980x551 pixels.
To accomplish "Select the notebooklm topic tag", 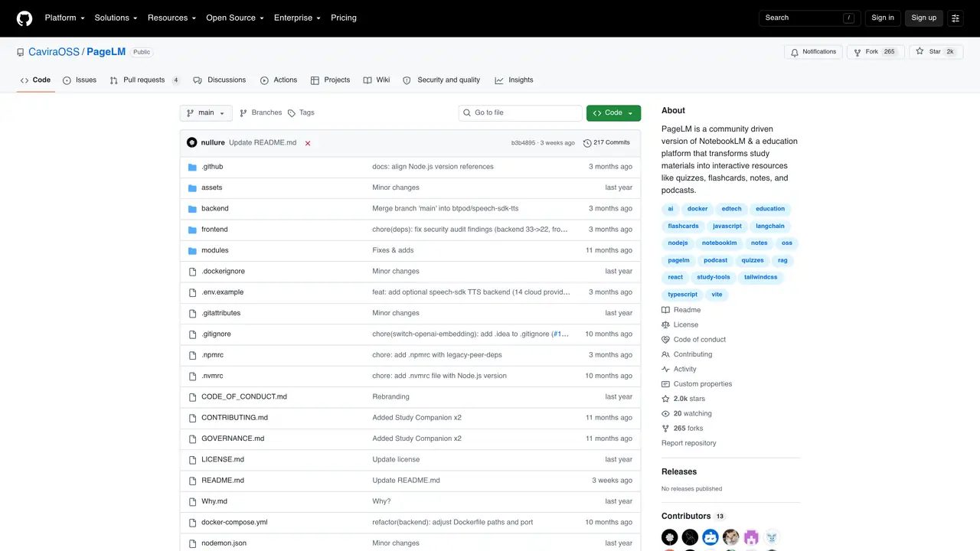I will pos(719,243).
